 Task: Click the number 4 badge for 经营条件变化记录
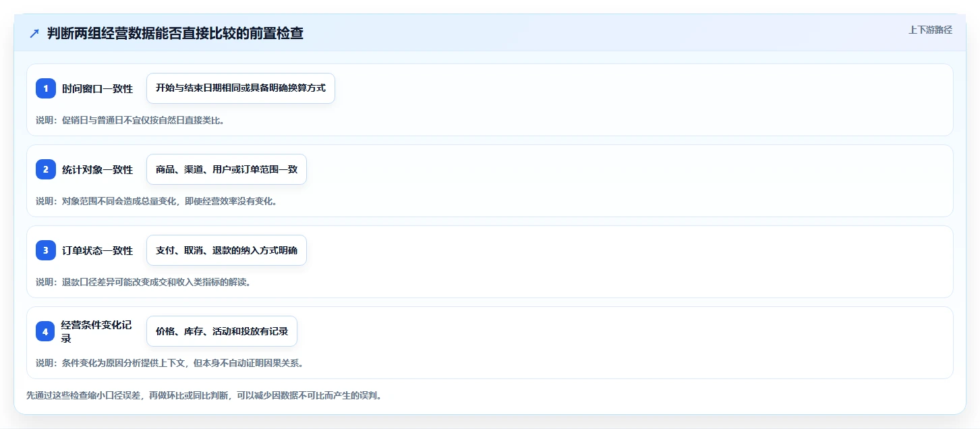tap(46, 331)
